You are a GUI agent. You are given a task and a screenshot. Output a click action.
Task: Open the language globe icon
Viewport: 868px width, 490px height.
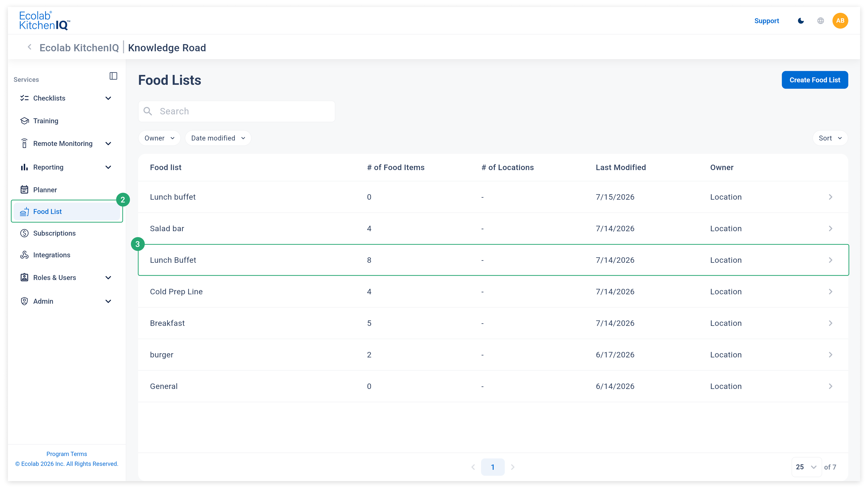coord(821,21)
